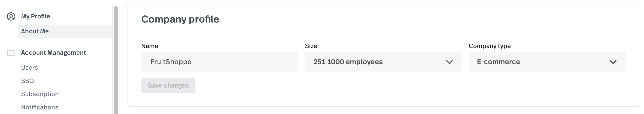Click the Company profile heading
The image size is (644, 114).
(x=180, y=19)
